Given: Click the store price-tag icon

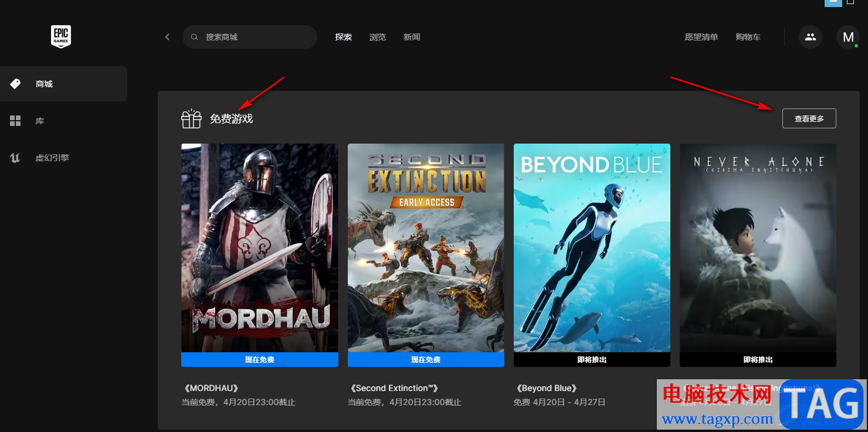Looking at the screenshot, I should [15, 84].
